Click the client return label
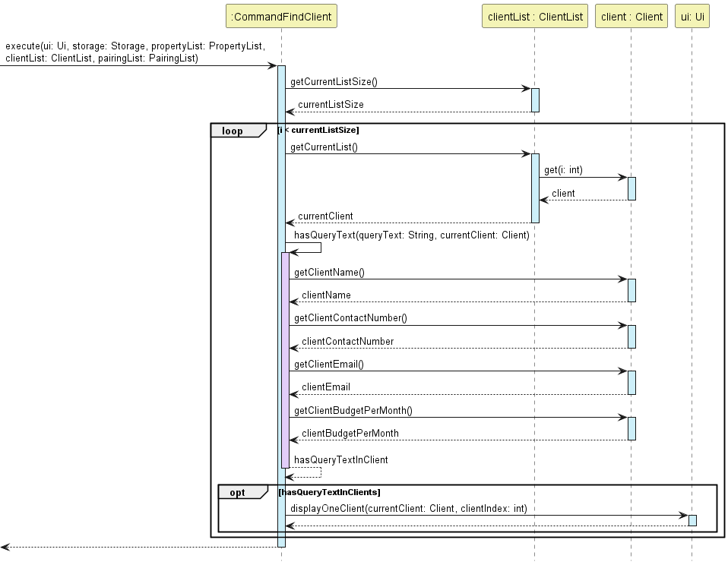Image resolution: width=728 pixels, height=565 pixels. click(563, 193)
